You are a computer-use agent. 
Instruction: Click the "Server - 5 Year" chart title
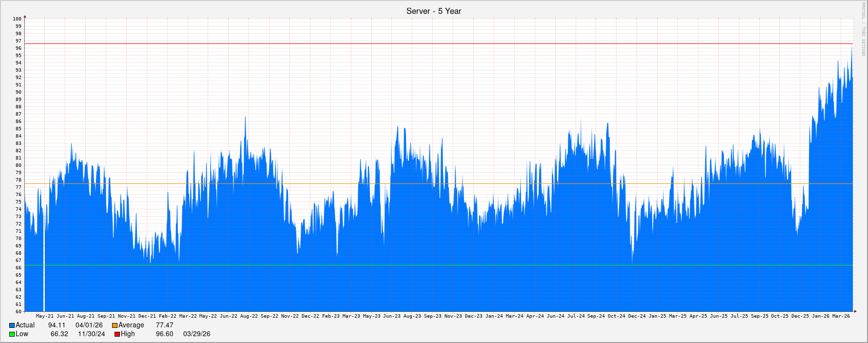[433, 11]
